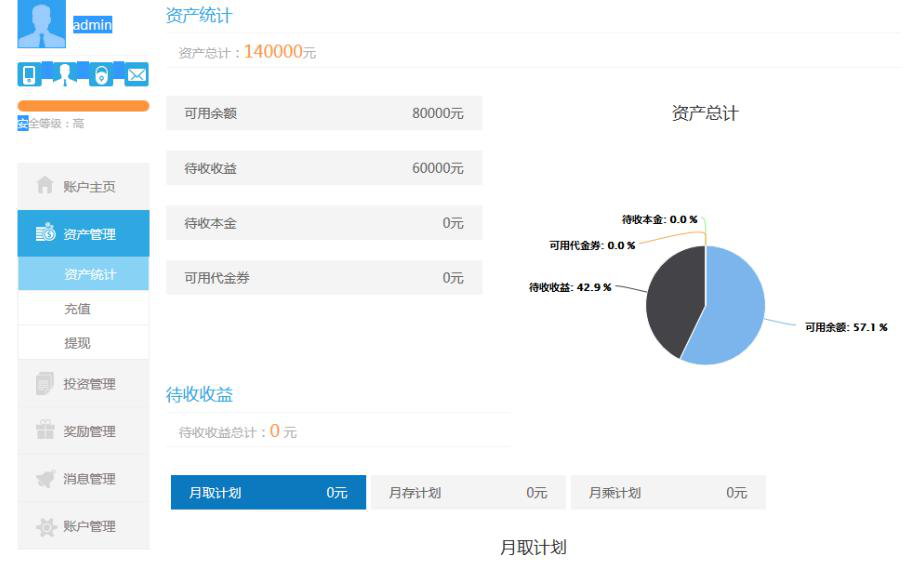Switch to the 月存计划 tab

tap(466, 493)
